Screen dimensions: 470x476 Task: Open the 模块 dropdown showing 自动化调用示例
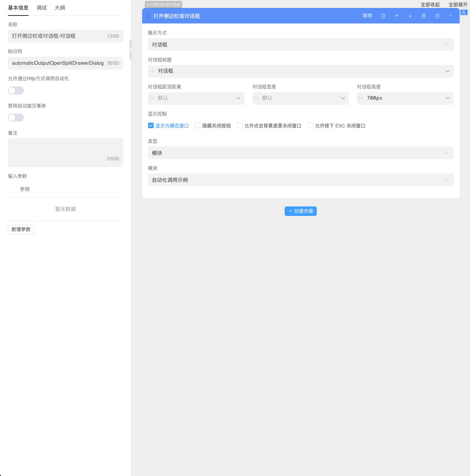(300, 180)
